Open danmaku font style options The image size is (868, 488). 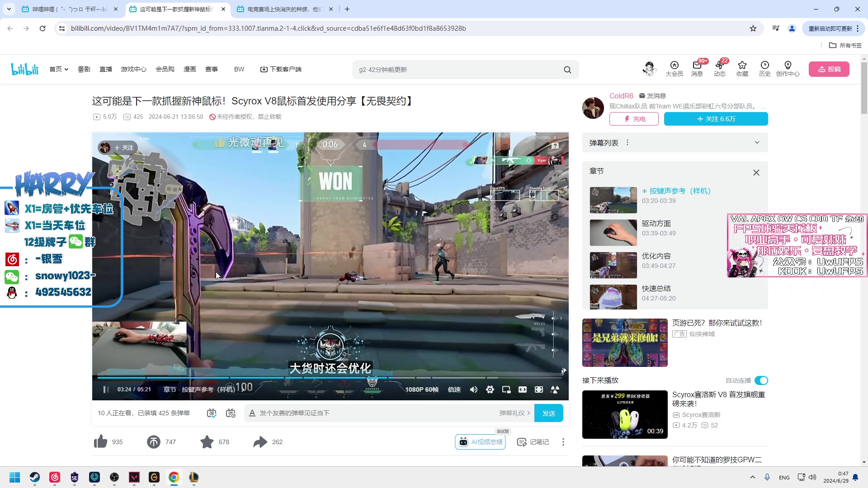point(252,413)
